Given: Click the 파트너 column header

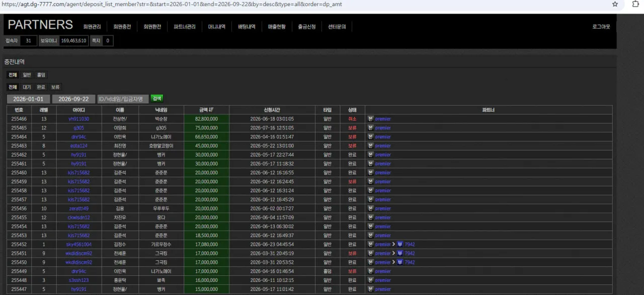Looking at the screenshot, I should pos(489,110).
